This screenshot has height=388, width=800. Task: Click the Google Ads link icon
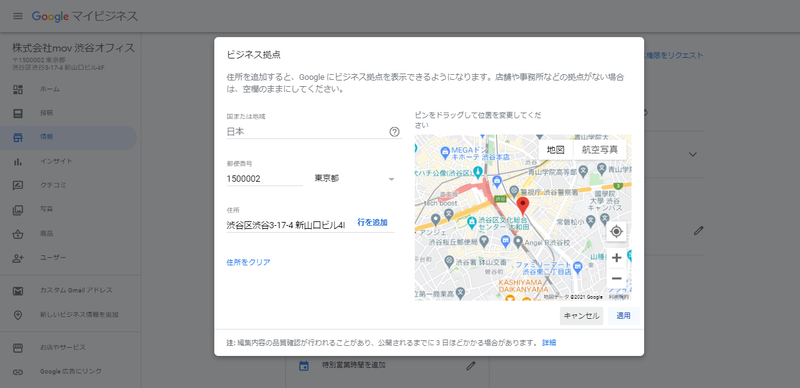point(18,372)
